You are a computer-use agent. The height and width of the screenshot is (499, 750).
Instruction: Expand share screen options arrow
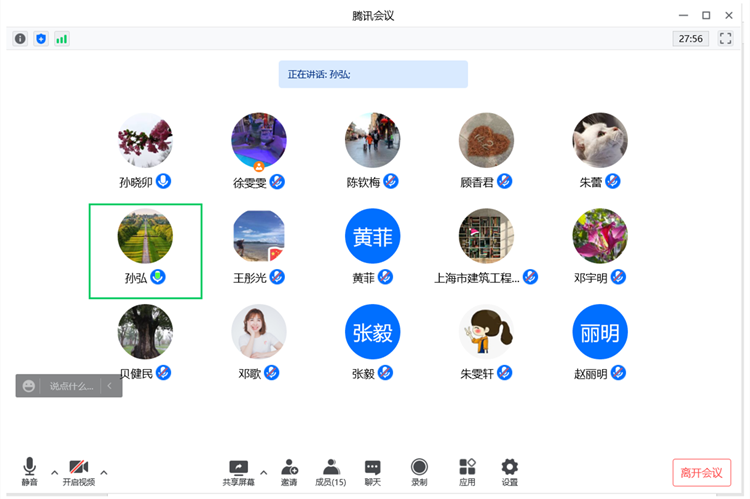click(264, 473)
